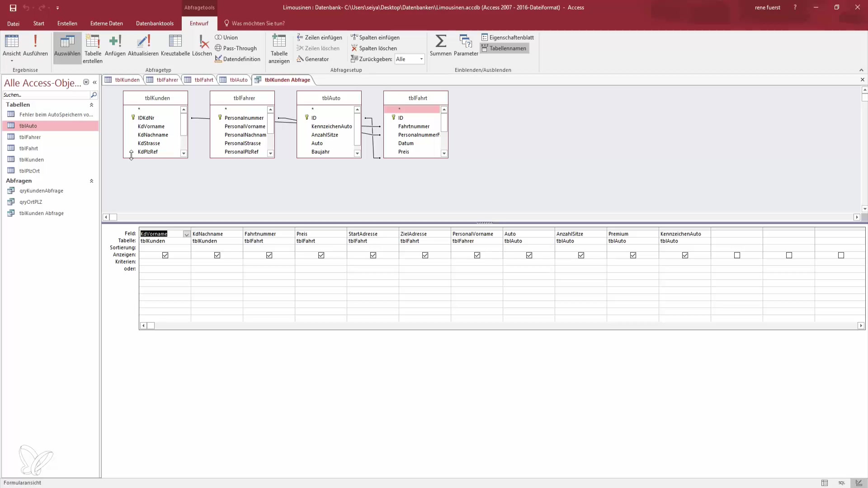Open the KdVorname field dropdown arrow
868x488 pixels.
tap(186, 234)
